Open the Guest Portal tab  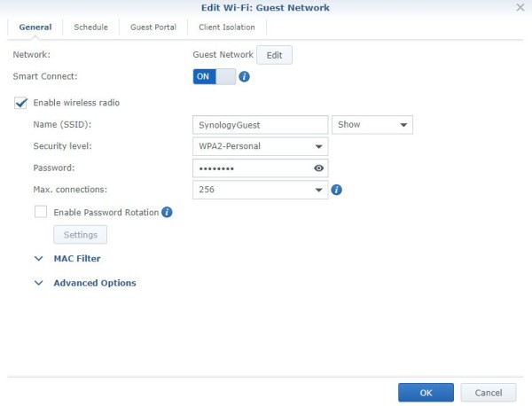(x=153, y=27)
